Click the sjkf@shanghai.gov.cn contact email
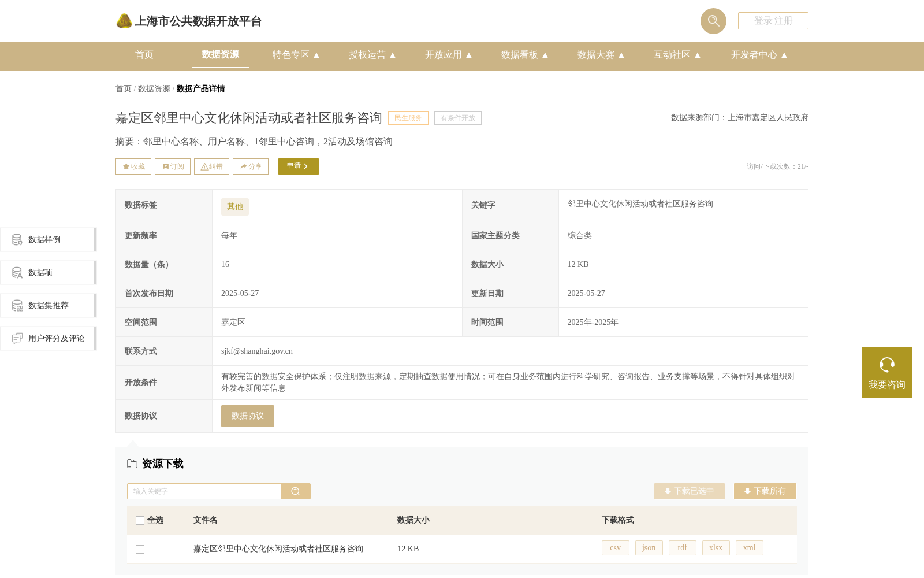This screenshot has height=578, width=924. click(257, 351)
